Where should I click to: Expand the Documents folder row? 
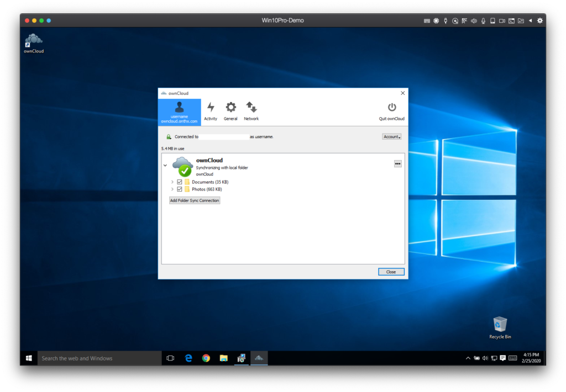[172, 182]
